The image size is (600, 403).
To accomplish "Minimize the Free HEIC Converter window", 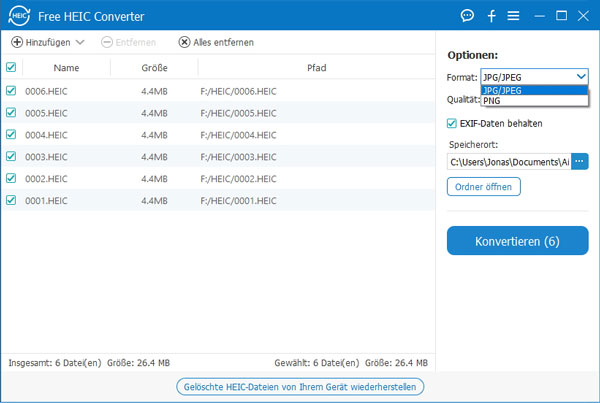I will [540, 16].
